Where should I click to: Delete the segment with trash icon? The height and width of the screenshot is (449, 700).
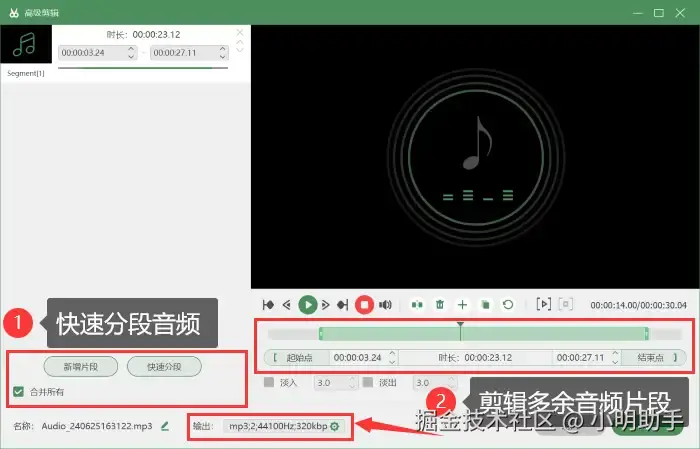click(440, 305)
